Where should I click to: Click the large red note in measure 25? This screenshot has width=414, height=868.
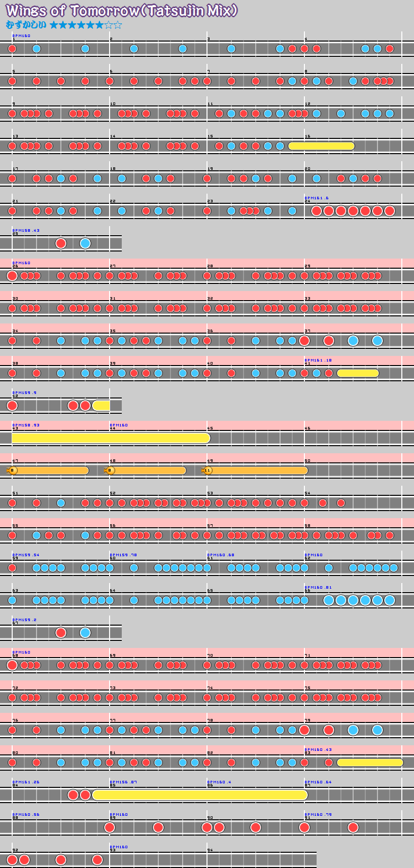(x=61, y=243)
